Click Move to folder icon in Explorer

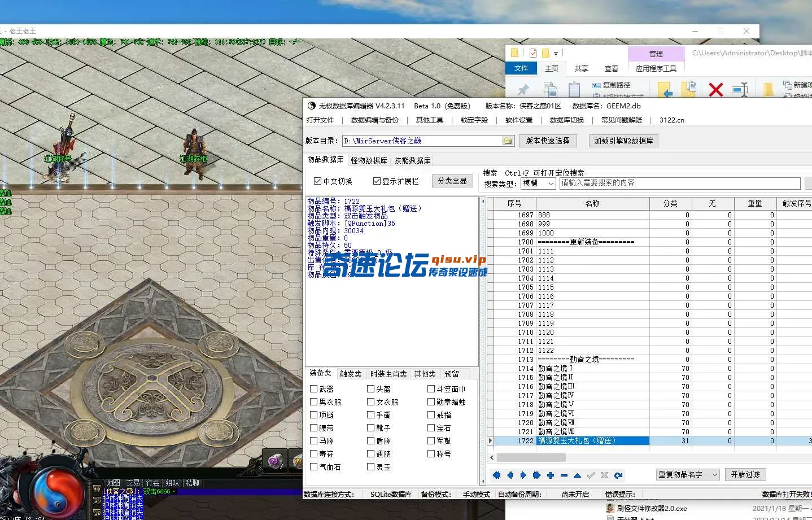click(665, 90)
